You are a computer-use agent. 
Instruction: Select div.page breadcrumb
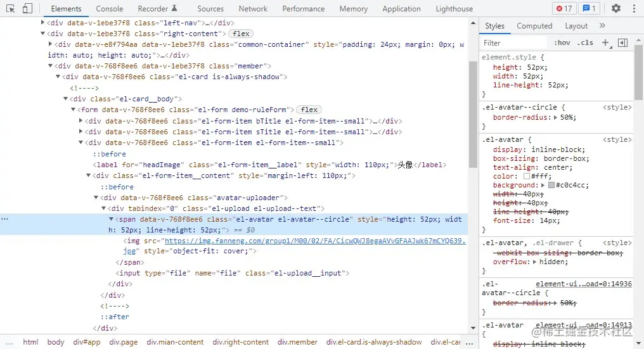[x=123, y=342]
